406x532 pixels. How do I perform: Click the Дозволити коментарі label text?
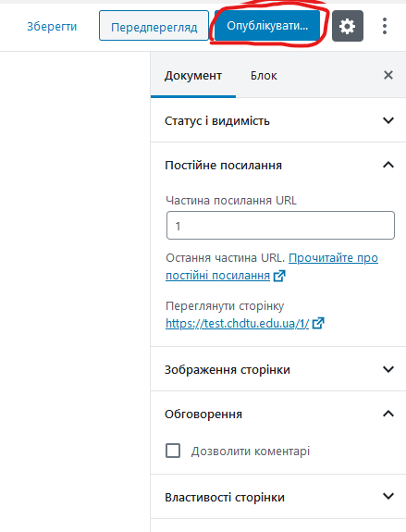pyautogui.click(x=251, y=452)
